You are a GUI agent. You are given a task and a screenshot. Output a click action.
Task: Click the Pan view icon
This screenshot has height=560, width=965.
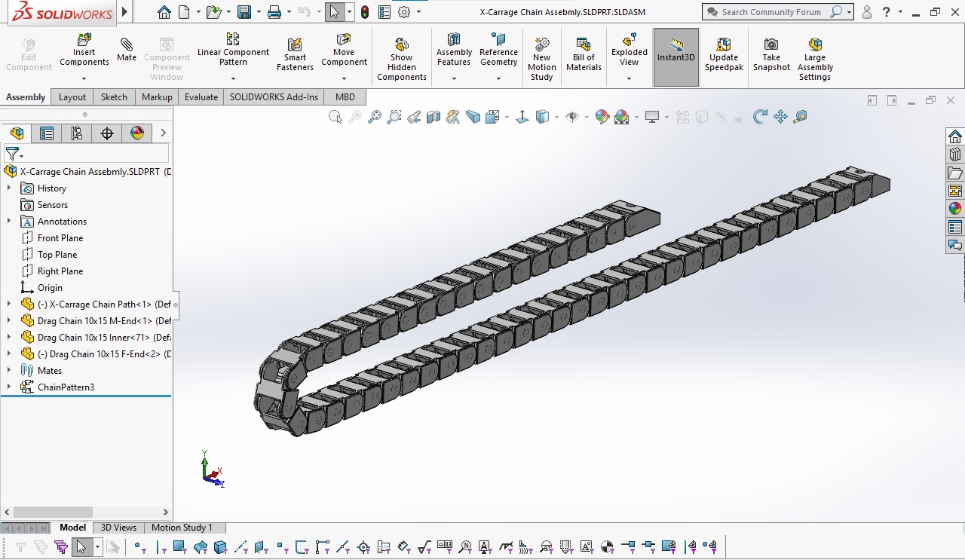pos(780,117)
